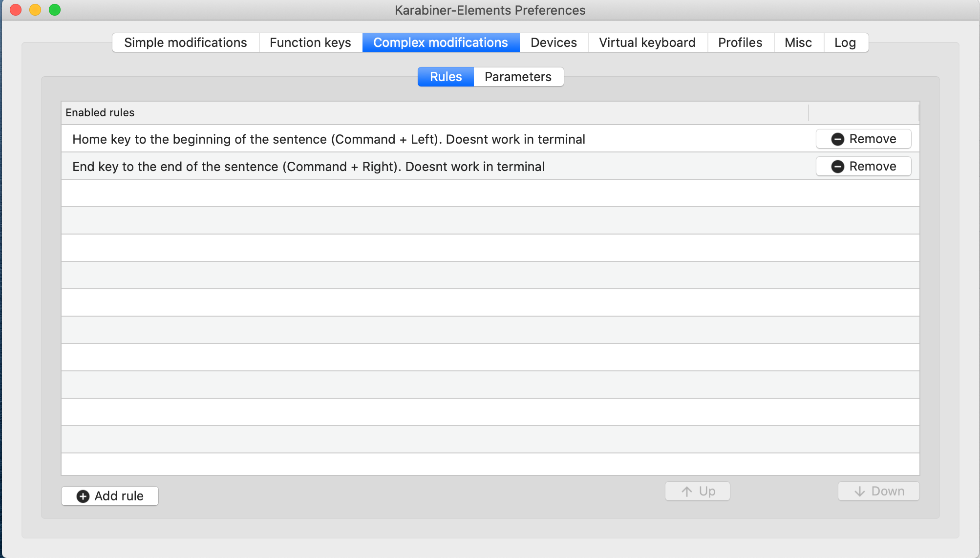Click the Enabled rules column header
This screenshot has height=558, width=980.
point(100,113)
